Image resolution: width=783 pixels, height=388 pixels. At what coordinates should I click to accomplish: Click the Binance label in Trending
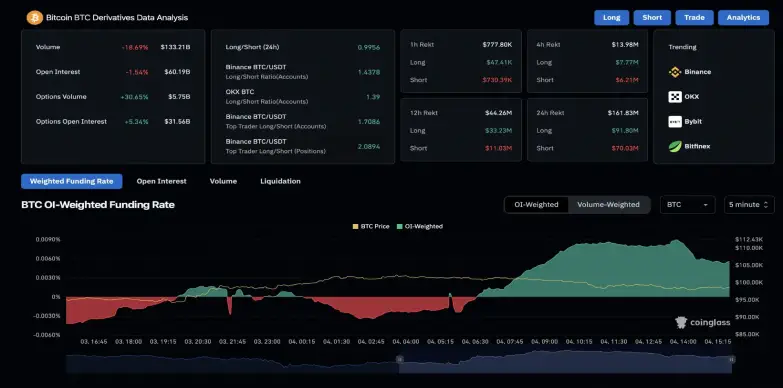click(698, 72)
